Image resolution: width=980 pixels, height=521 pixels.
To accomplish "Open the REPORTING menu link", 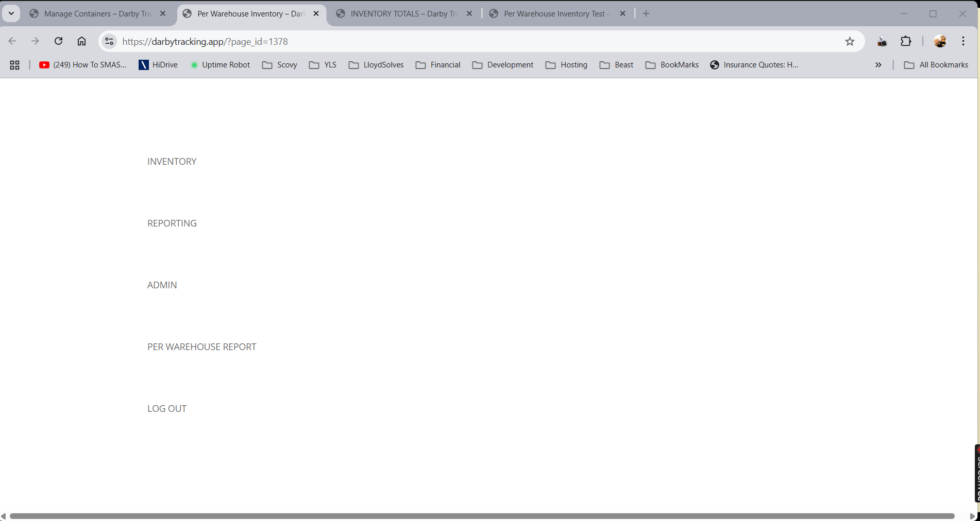I will pos(172,223).
